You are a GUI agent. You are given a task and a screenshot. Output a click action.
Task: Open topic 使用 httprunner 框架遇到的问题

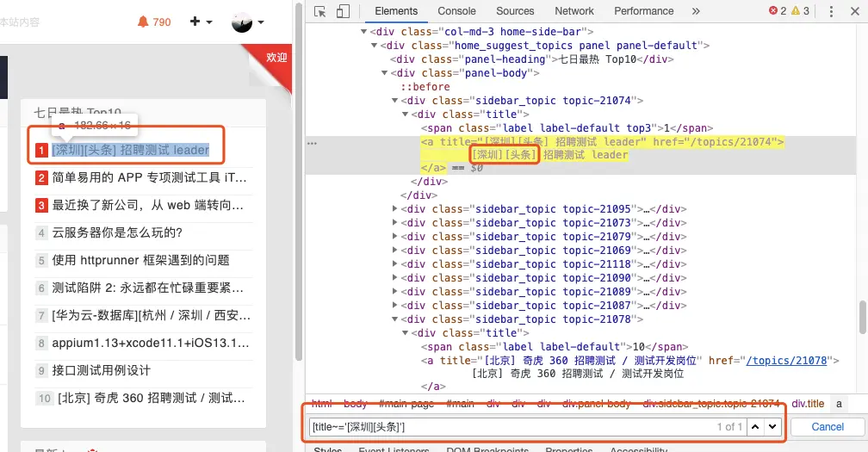pyautogui.click(x=140, y=261)
